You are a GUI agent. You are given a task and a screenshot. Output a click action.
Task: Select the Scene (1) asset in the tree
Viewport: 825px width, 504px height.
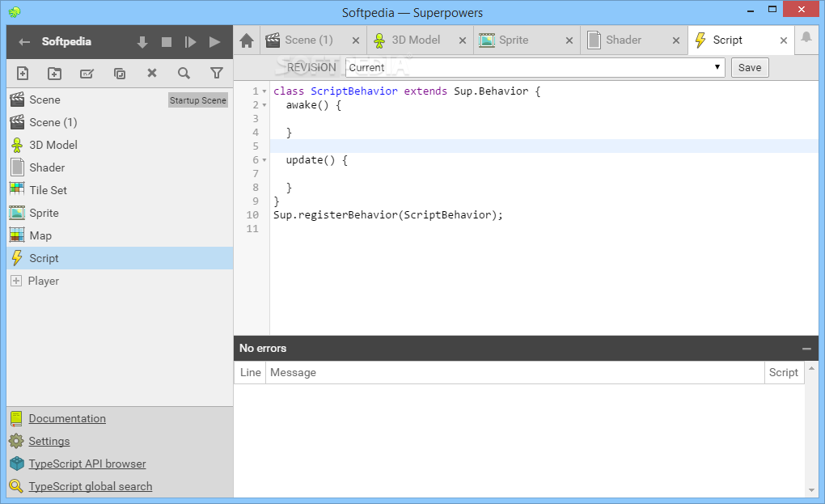point(120,122)
